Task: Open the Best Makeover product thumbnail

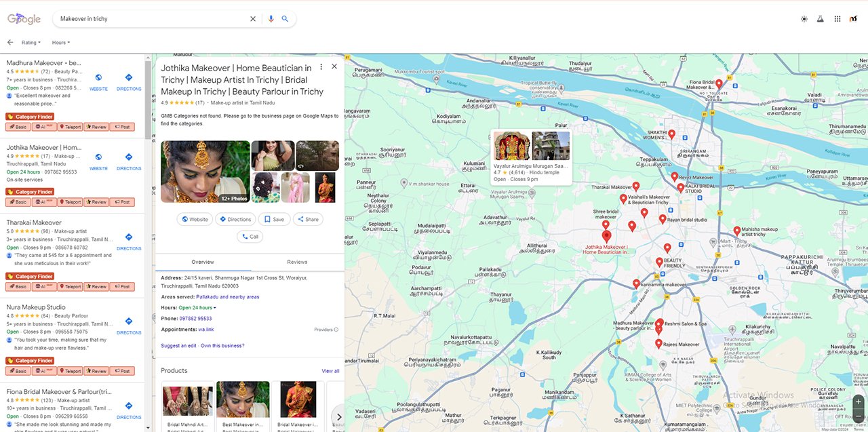Action: point(243,399)
